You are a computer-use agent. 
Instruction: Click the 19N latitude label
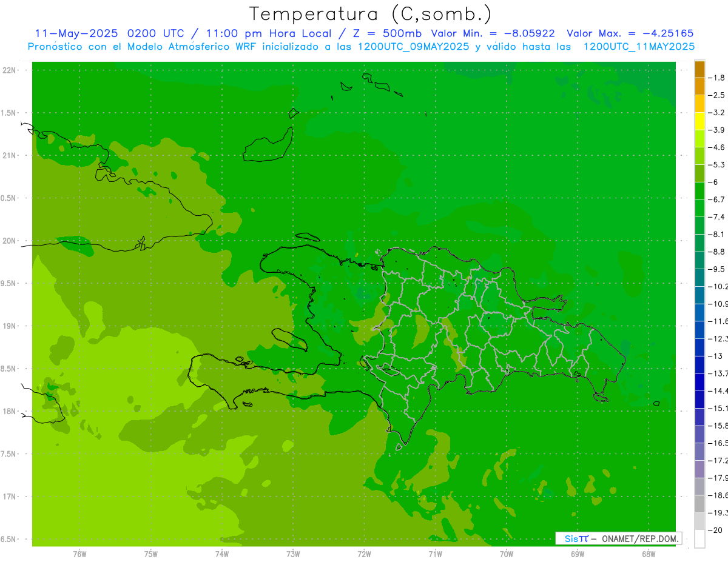(8, 326)
